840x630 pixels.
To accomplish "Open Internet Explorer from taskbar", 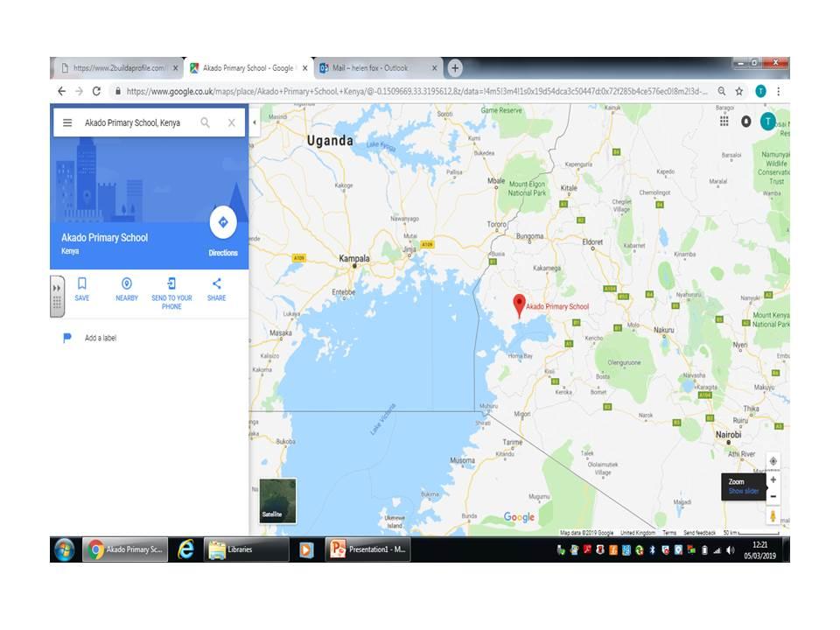I will pos(185,549).
